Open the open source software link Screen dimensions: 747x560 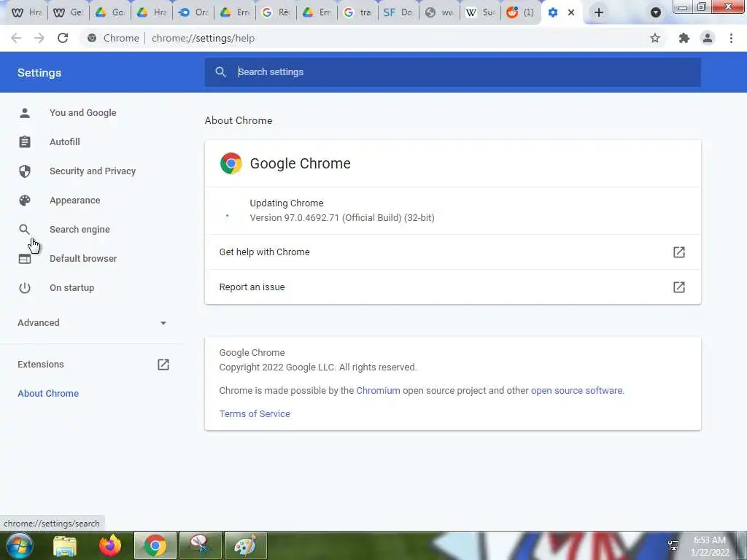(x=576, y=391)
